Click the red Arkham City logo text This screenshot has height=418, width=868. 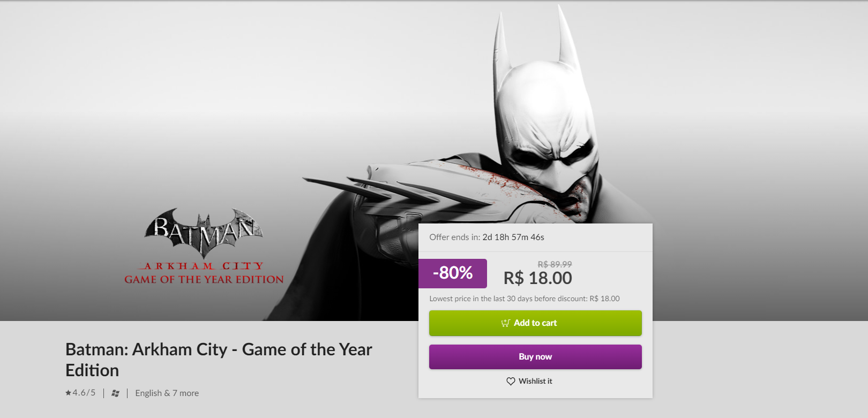coord(204,266)
